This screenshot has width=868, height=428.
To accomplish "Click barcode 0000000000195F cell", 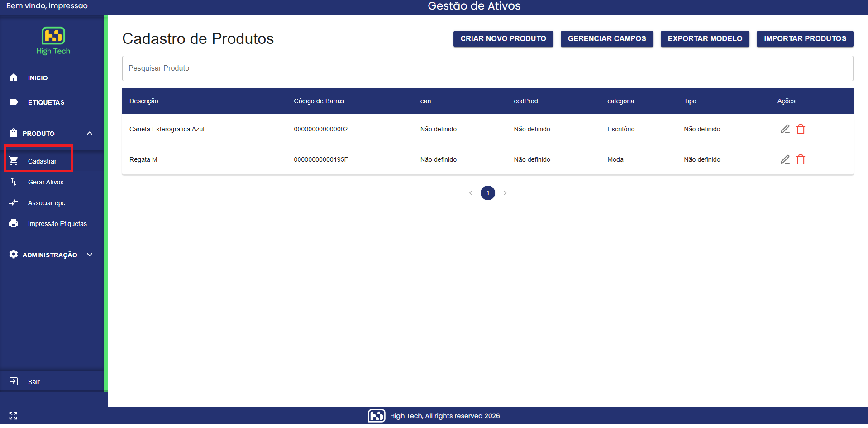I will 321,159.
